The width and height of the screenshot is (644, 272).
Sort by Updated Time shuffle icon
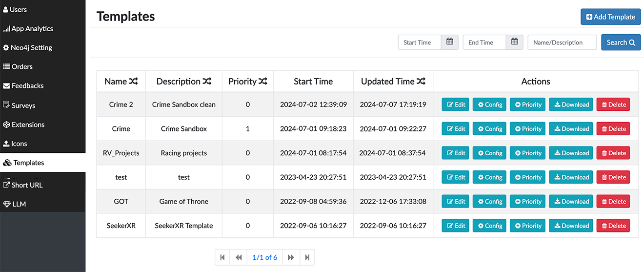(x=421, y=82)
